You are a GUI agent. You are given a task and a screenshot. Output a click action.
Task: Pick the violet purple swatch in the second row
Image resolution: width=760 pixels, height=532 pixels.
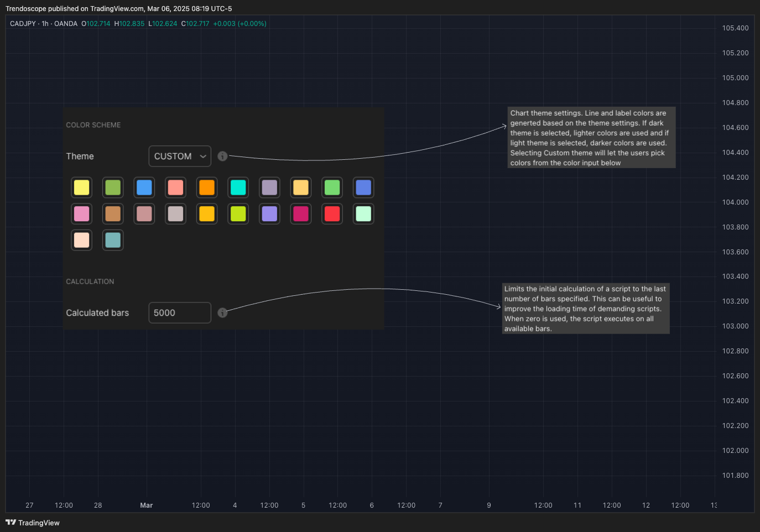[x=269, y=214]
